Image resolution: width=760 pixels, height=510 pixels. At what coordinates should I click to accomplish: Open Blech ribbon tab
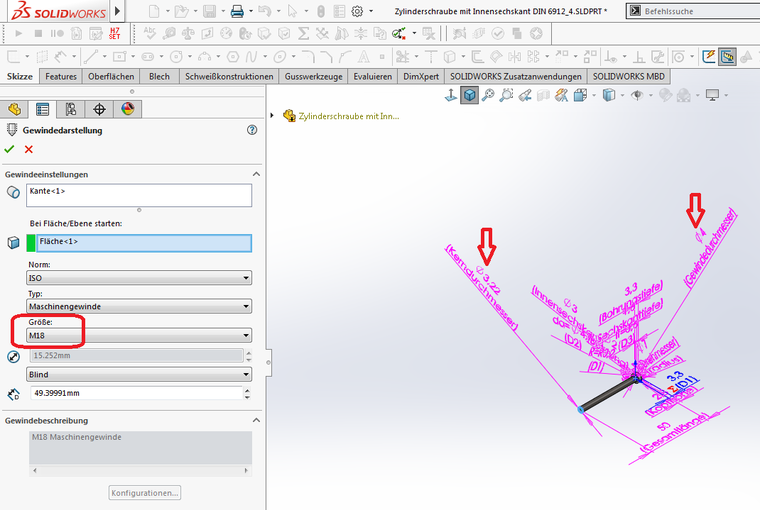click(x=159, y=77)
